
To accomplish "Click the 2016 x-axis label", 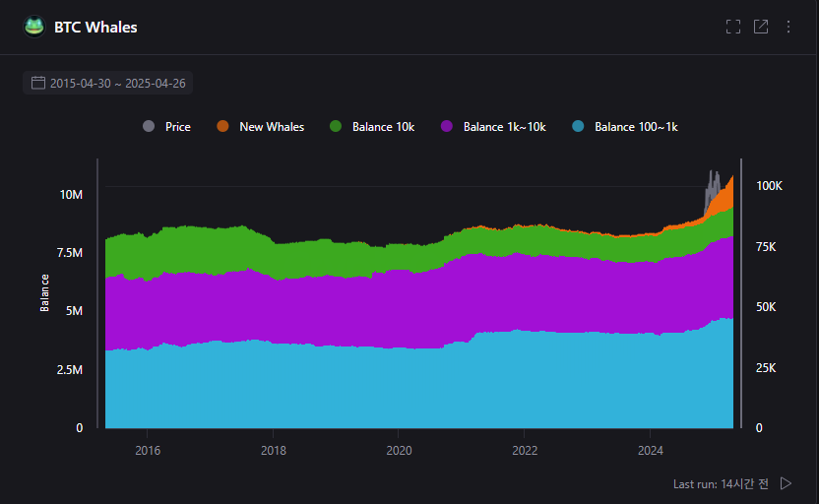I will click(148, 450).
